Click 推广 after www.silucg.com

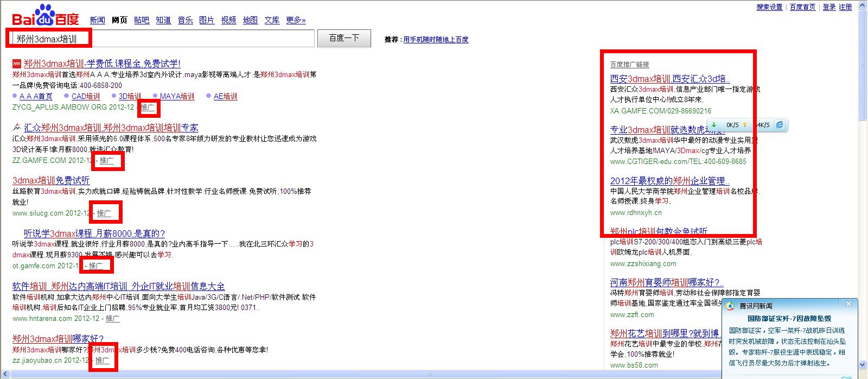click(104, 213)
